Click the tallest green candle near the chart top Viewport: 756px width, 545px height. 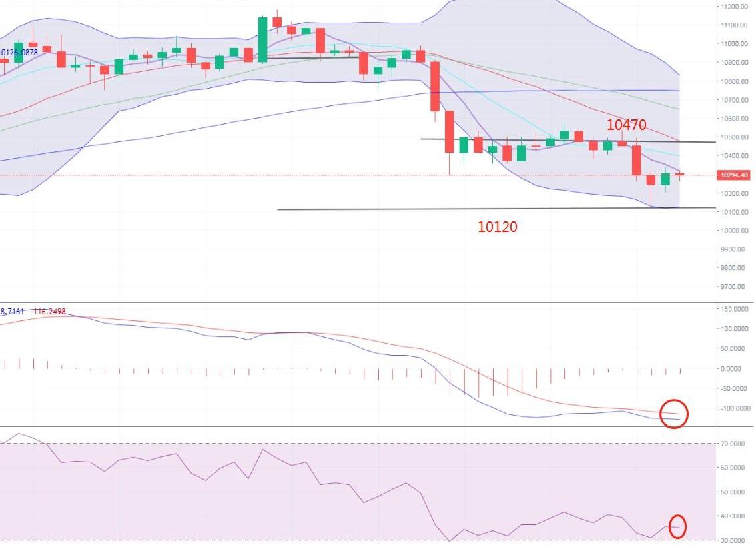(262, 39)
